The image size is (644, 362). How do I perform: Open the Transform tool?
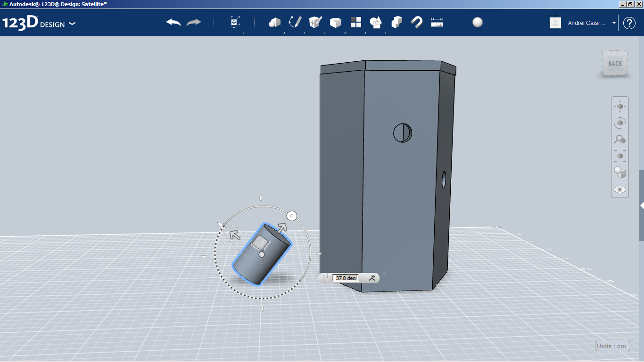coord(235,22)
